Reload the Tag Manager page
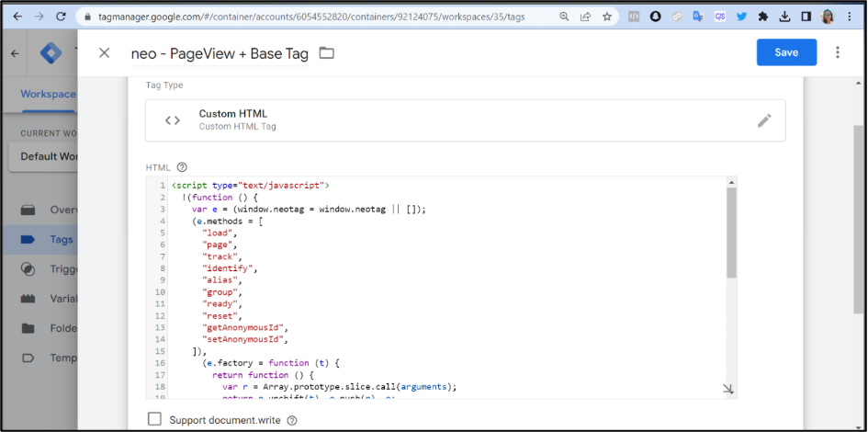Image resolution: width=868 pixels, height=432 pixels. pyautogui.click(x=61, y=17)
